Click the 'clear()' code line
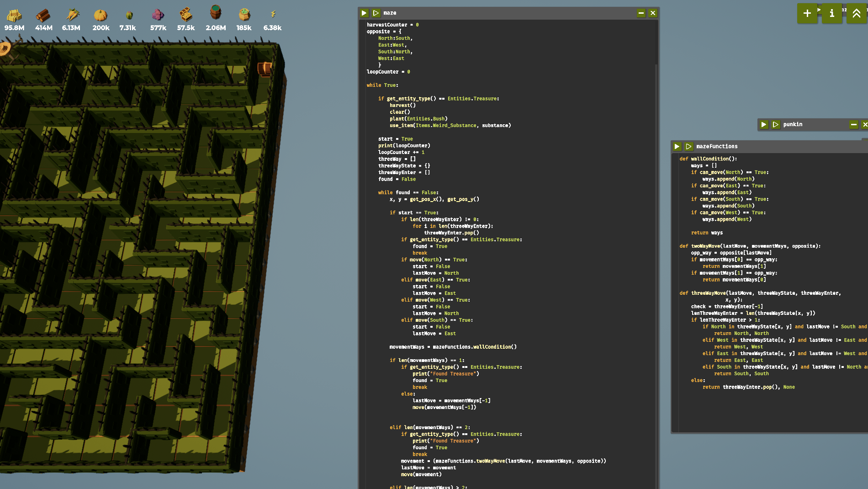Viewport: 868px width, 489px height. click(x=400, y=112)
